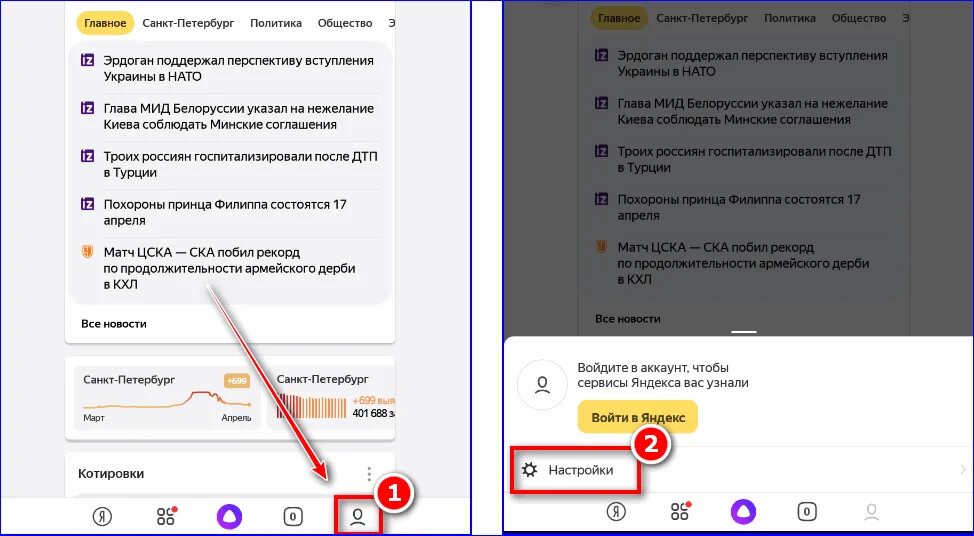Open Политика news tab in left panel

[276, 23]
